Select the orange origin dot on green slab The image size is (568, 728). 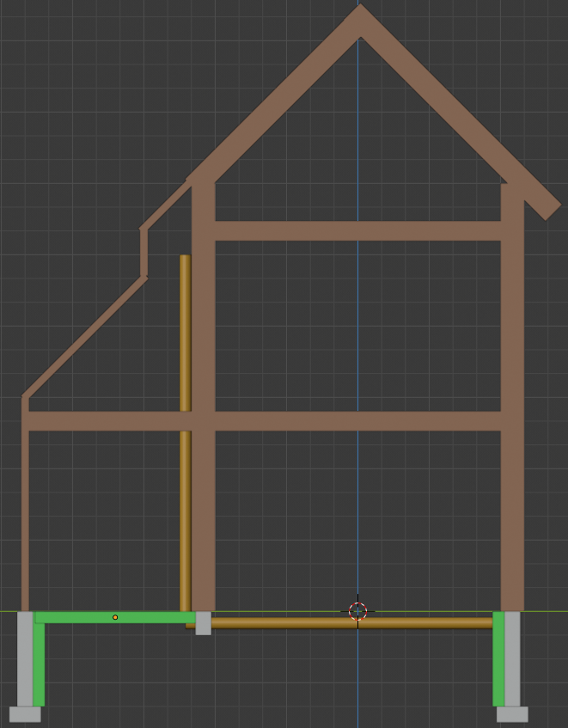pos(115,617)
